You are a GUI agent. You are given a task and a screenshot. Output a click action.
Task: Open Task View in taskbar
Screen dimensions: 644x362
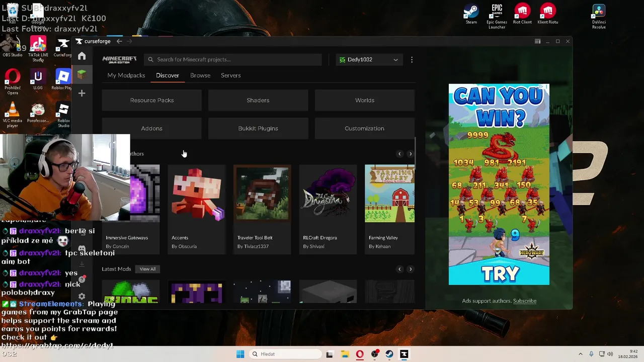point(330,354)
